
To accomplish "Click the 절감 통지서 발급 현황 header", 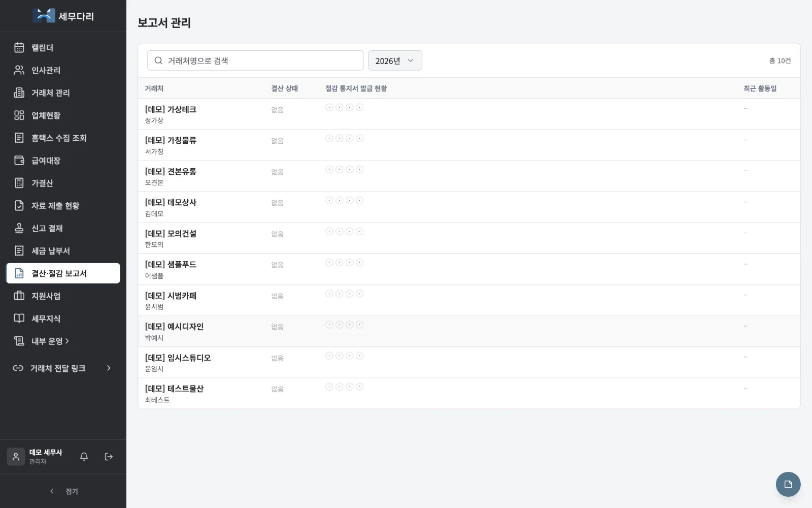I will (356, 88).
